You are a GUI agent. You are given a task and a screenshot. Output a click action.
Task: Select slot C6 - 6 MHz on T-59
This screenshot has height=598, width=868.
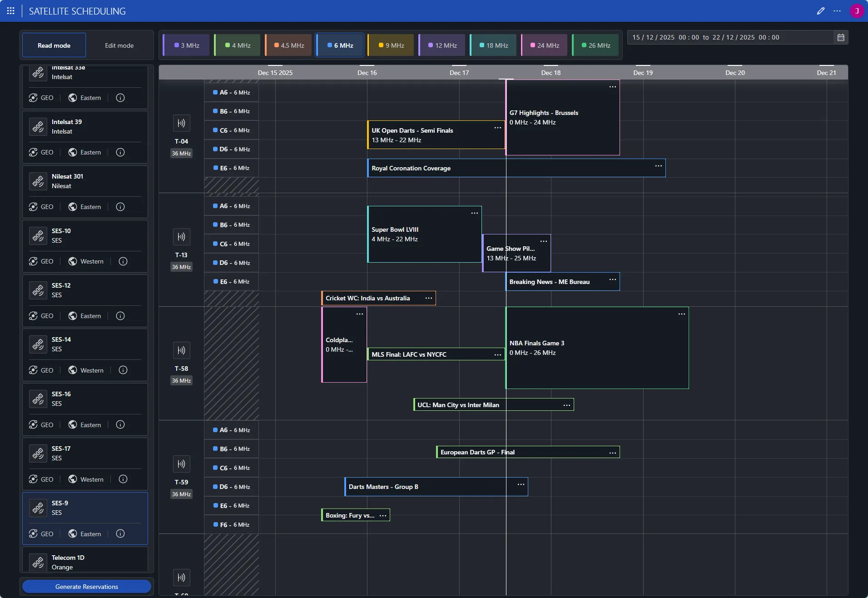pos(231,468)
